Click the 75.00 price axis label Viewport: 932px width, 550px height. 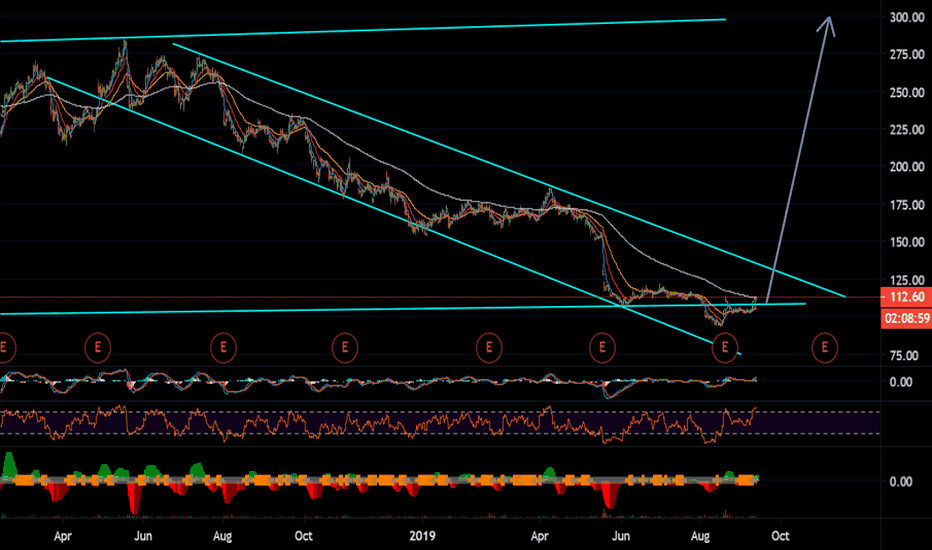coord(903,356)
